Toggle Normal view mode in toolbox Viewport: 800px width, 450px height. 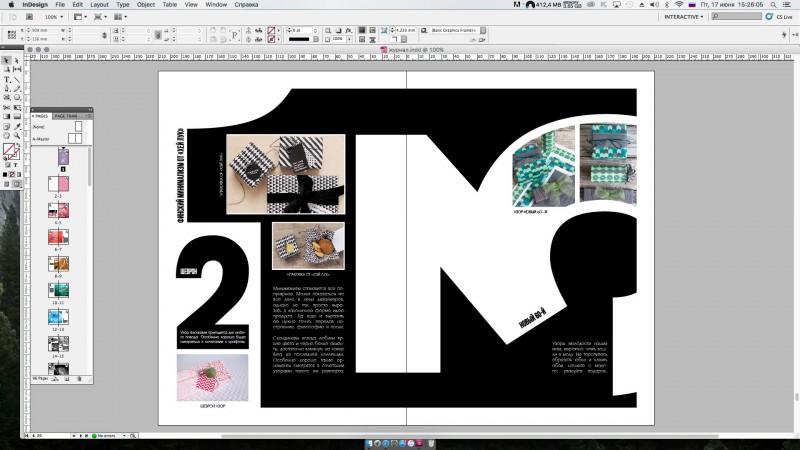coord(7,184)
